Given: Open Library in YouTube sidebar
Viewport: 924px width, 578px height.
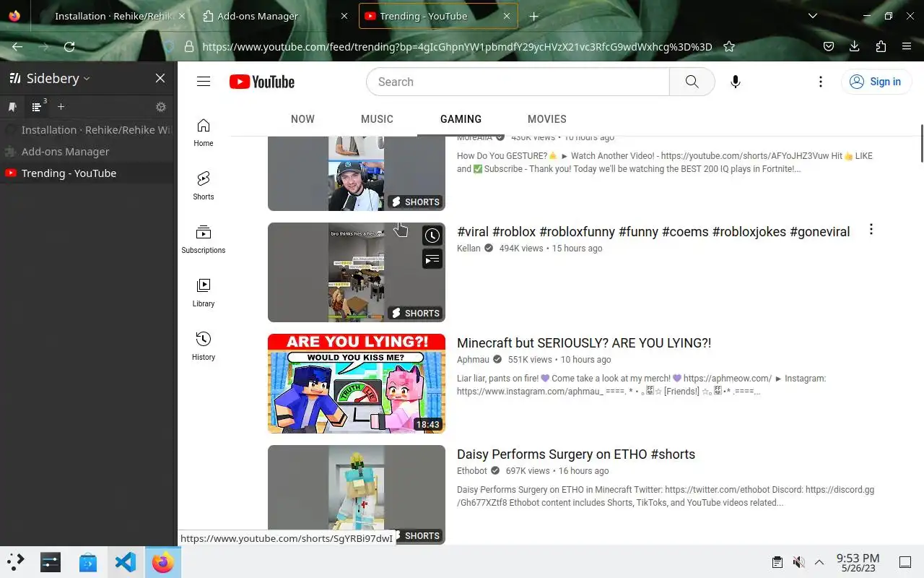Looking at the screenshot, I should 204,293.
